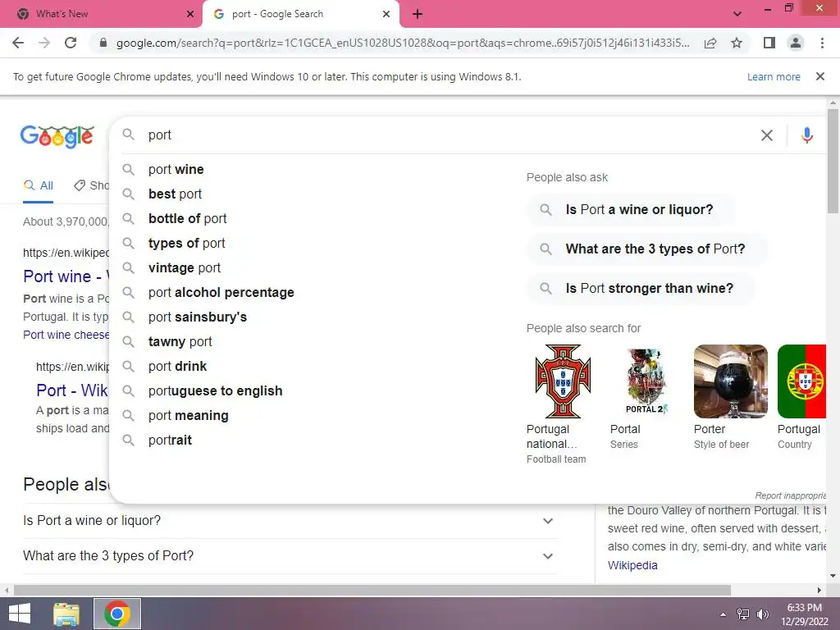This screenshot has height=630, width=840.
Task: Dismiss the Chrome update notification bar
Action: tap(819, 76)
